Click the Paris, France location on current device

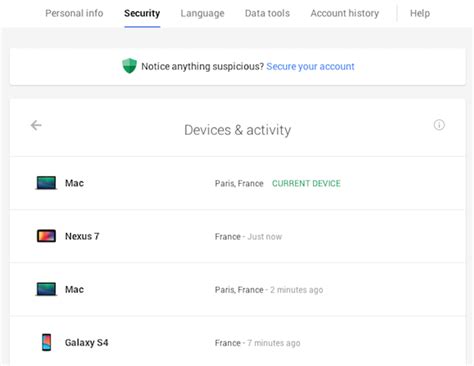click(x=239, y=183)
